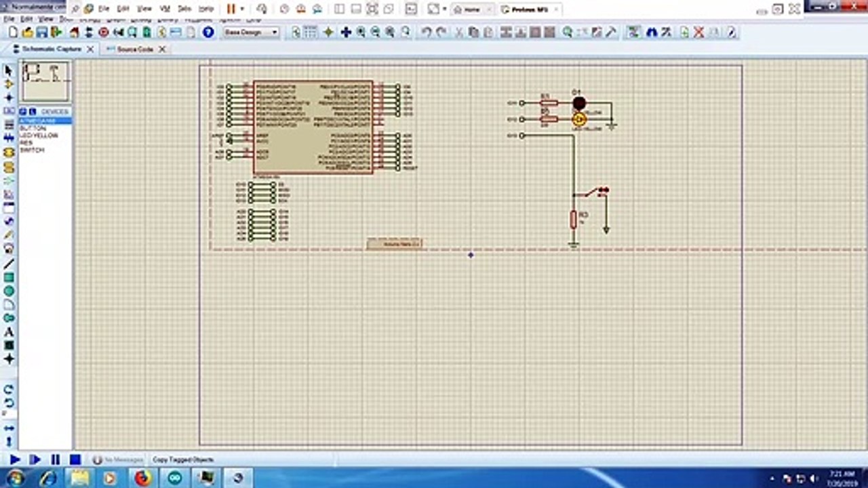868x488 pixels.
Task: Select LED-YELLOW in the devices list
Action: [39, 136]
